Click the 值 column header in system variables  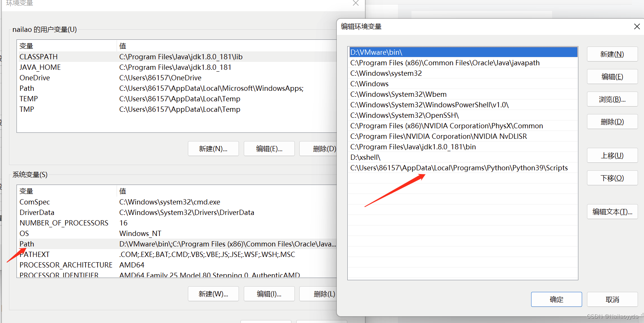pyautogui.click(x=227, y=191)
